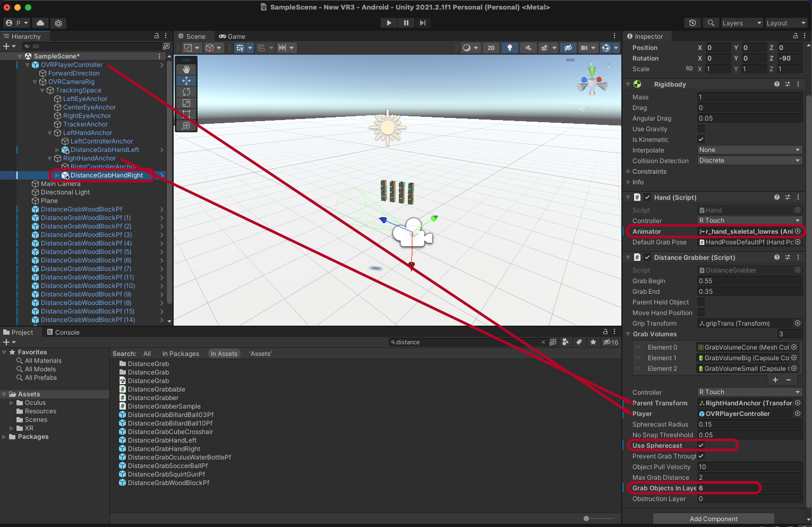Open Hand script preset settings icon
This screenshot has width=812, height=527.
pos(788,197)
